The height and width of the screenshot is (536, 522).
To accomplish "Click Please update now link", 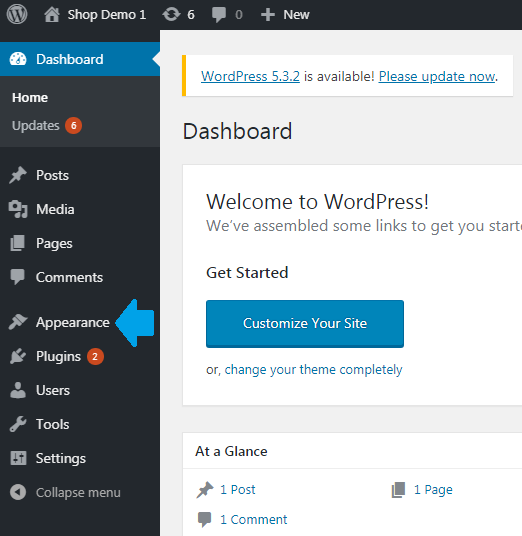I will [x=437, y=76].
